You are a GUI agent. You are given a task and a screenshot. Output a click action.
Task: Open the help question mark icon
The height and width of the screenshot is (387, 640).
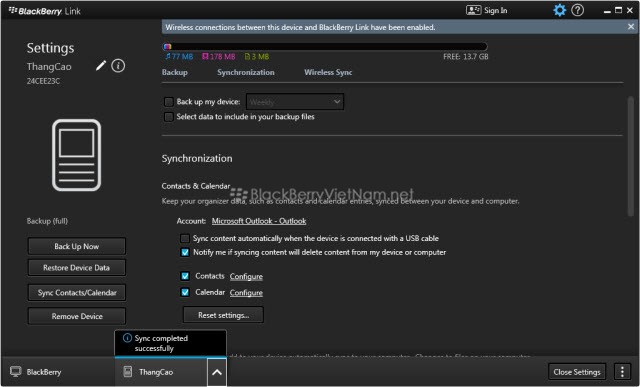(578, 10)
